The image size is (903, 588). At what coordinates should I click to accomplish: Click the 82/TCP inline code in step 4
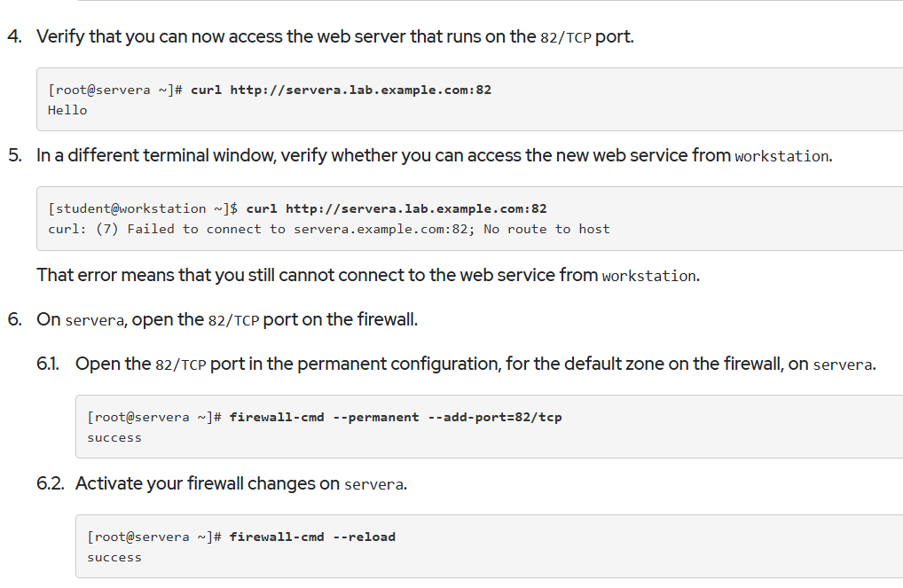tap(566, 37)
